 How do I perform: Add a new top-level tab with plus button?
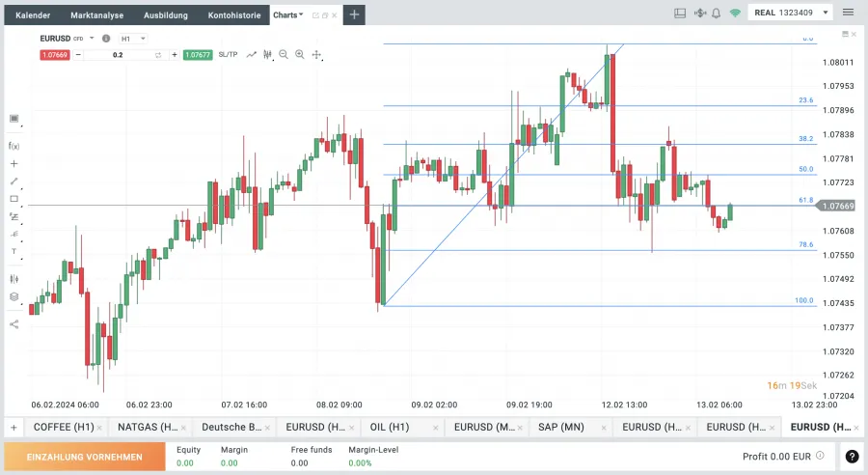coord(354,15)
